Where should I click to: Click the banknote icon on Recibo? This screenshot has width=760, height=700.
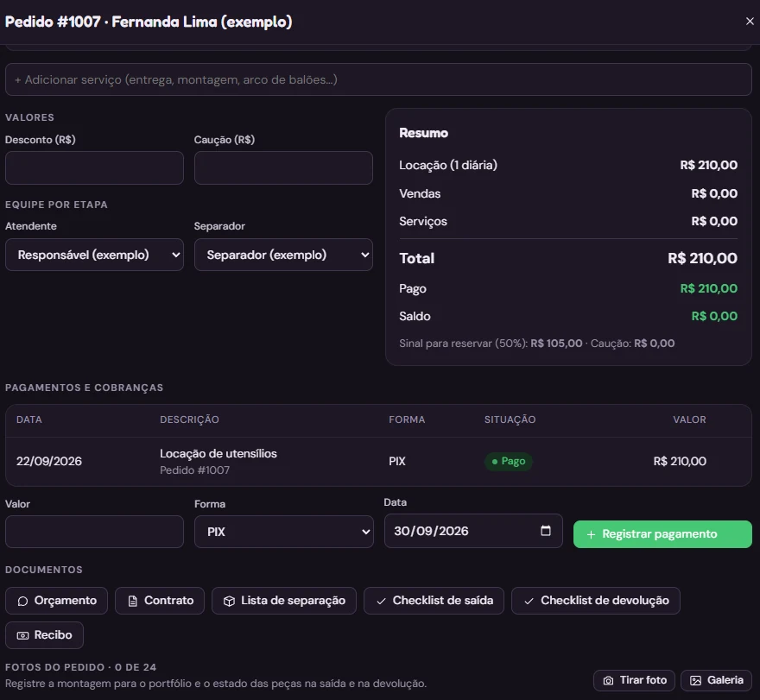point(22,635)
